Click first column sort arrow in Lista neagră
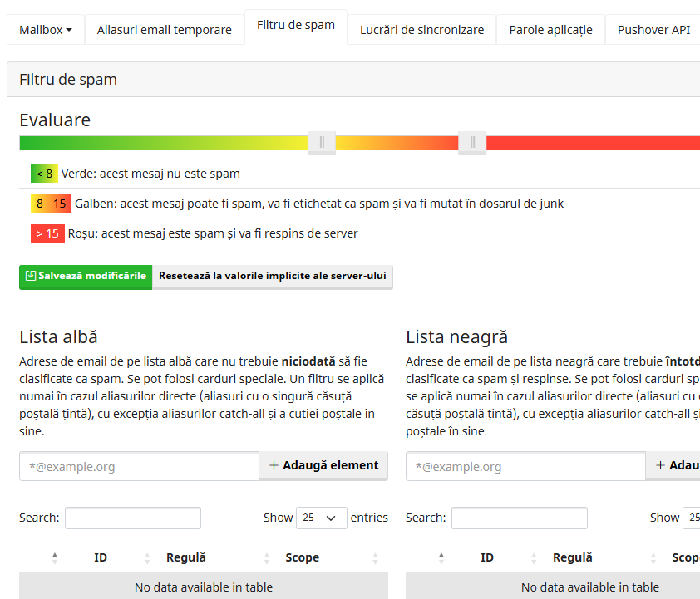The height and width of the screenshot is (599, 700). tap(441, 557)
